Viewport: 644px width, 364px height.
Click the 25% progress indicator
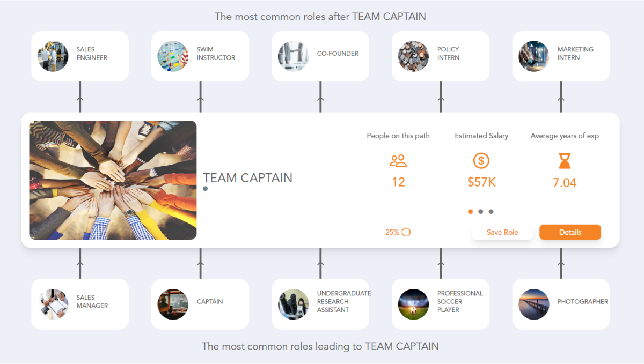point(398,232)
